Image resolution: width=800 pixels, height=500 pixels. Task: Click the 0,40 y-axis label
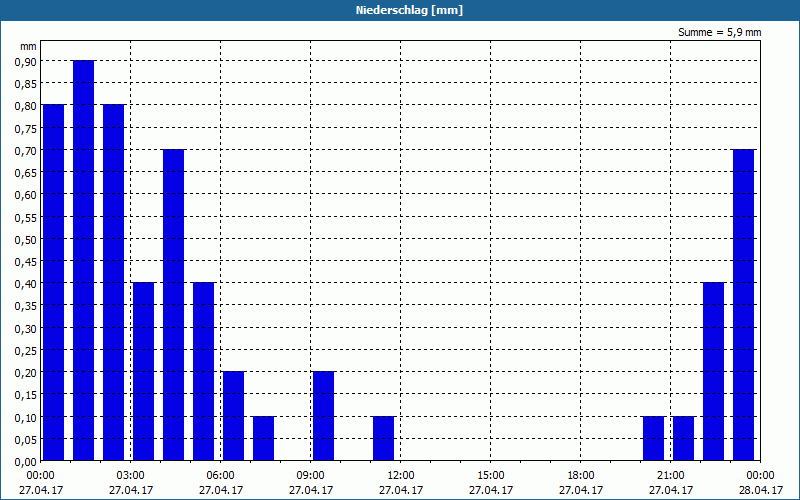click(25, 284)
